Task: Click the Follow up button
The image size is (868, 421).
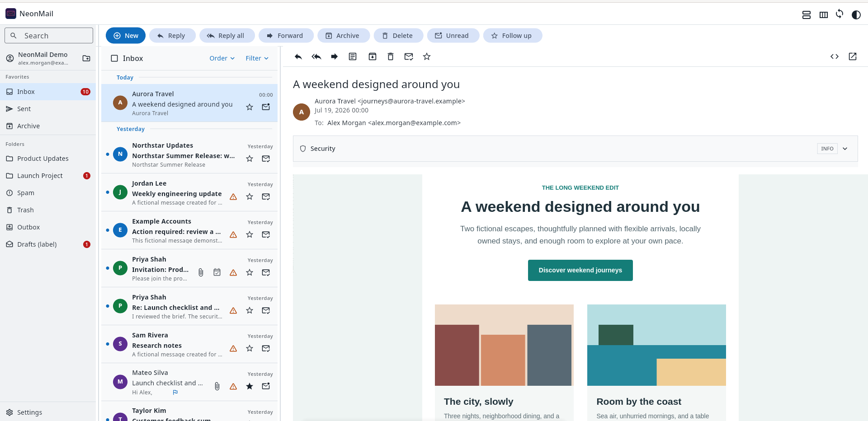Action: 513,36
